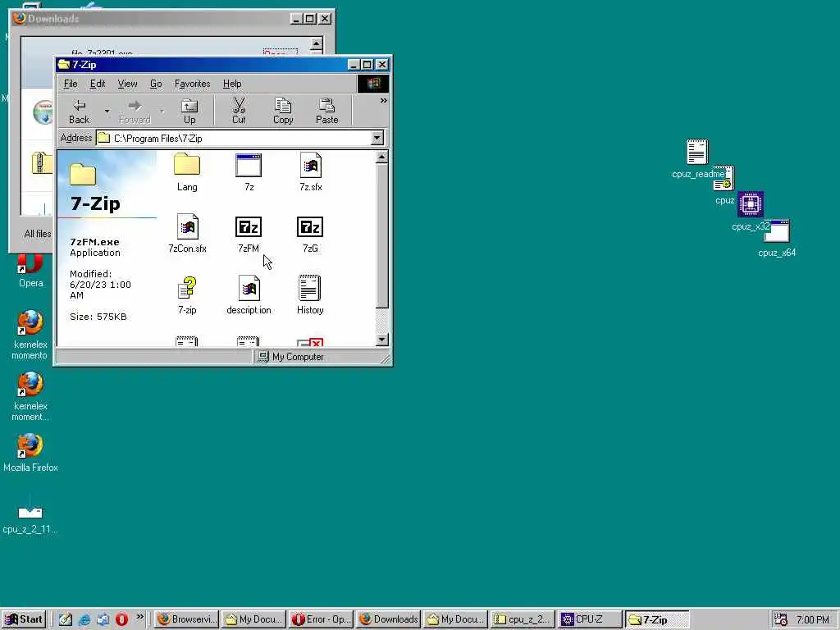Show more toolbar buttons via chevron
The width and height of the screenshot is (840, 630).
pyautogui.click(x=384, y=101)
